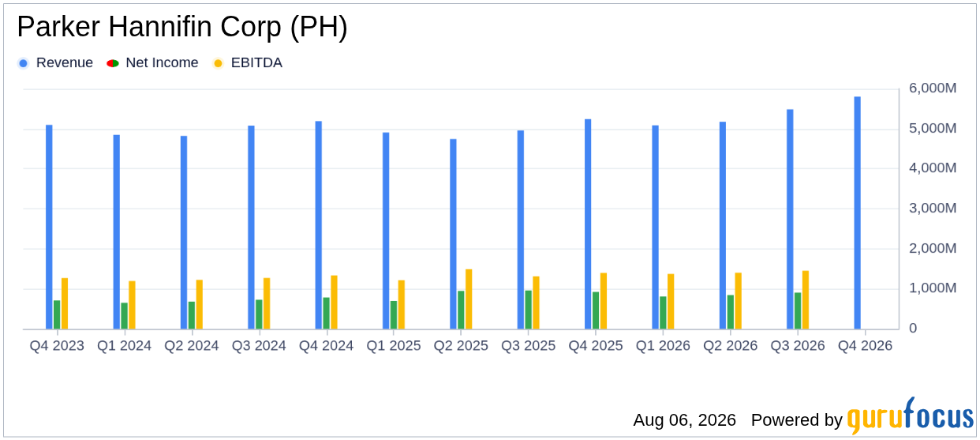Click the 5,000M y-axis value
This screenshot has height=440, width=980.
click(x=933, y=128)
